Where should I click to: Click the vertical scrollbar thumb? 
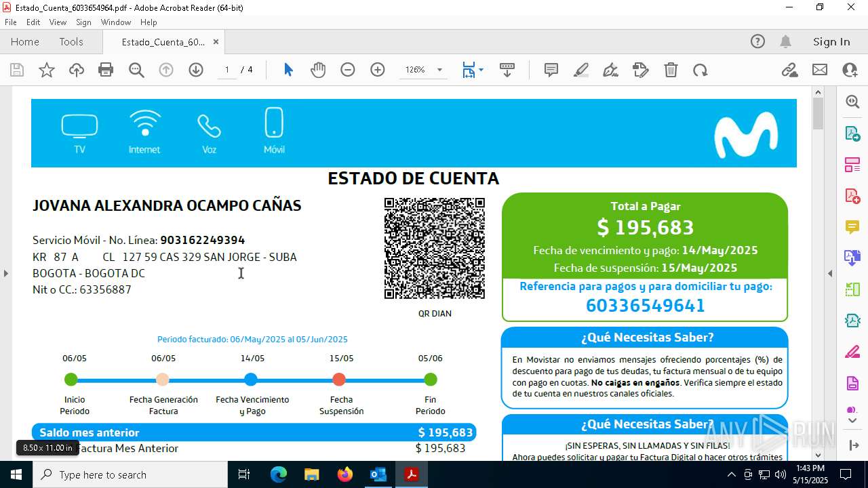click(x=818, y=114)
